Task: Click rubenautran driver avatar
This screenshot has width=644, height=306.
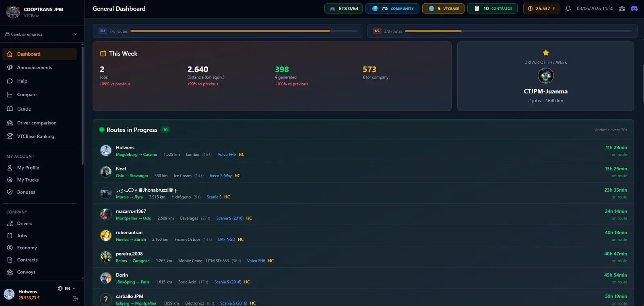Action: pyautogui.click(x=106, y=236)
